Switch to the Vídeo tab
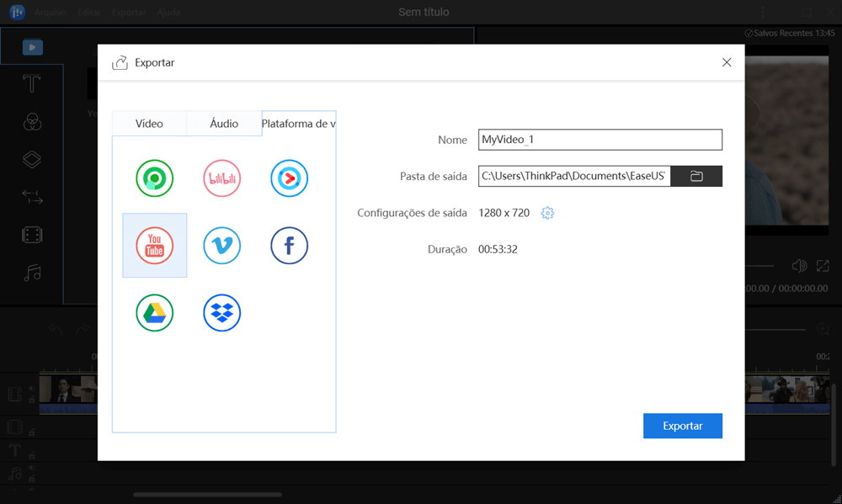Screen dimensions: 842x504 point(149,124)
